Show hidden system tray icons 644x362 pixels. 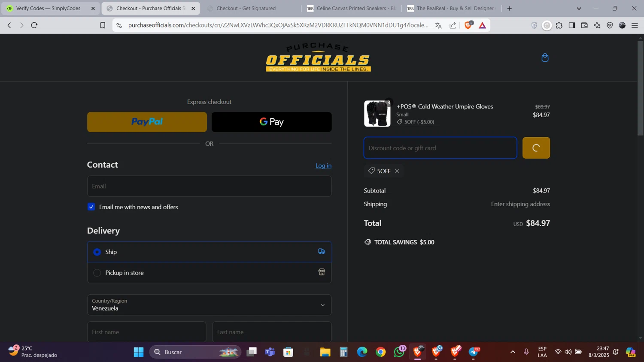513,352
